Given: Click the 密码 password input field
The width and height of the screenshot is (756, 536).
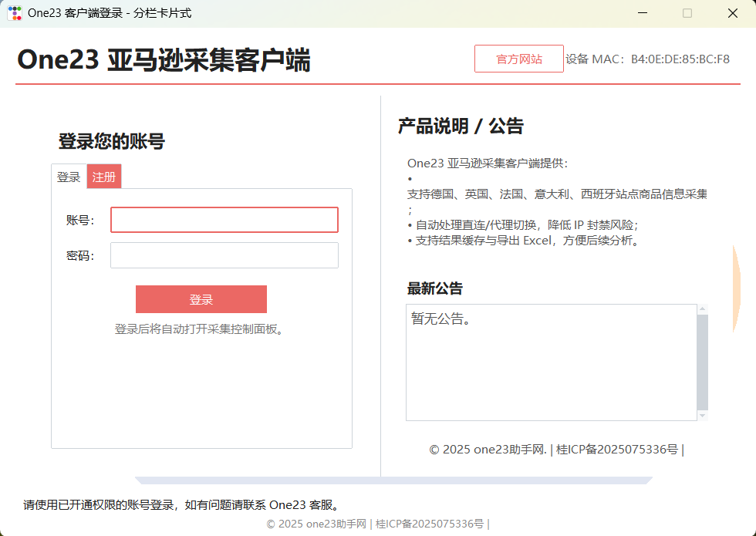Looking at the screenshot, I should pos(224,255).
